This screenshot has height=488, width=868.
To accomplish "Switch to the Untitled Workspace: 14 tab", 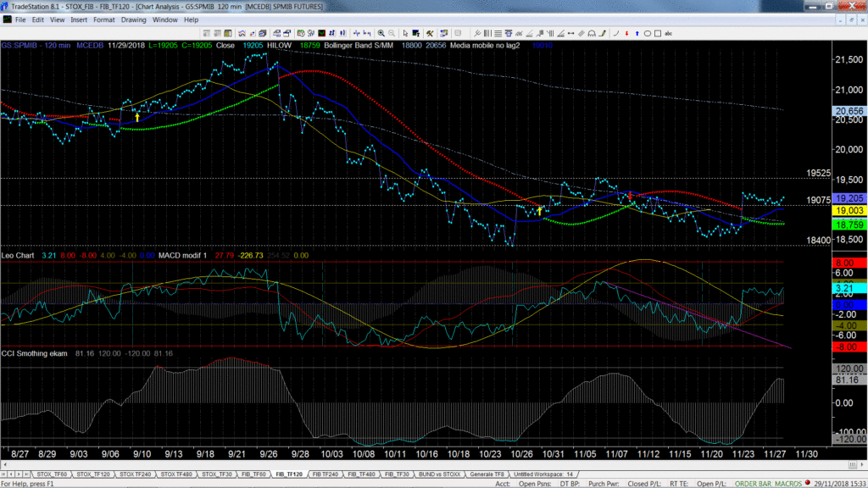I will tap(543, 474).
